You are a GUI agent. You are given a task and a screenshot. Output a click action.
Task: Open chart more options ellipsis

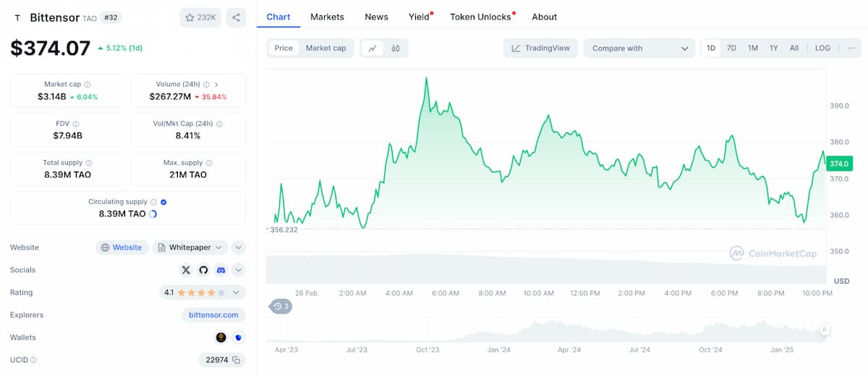pos(851,48)
